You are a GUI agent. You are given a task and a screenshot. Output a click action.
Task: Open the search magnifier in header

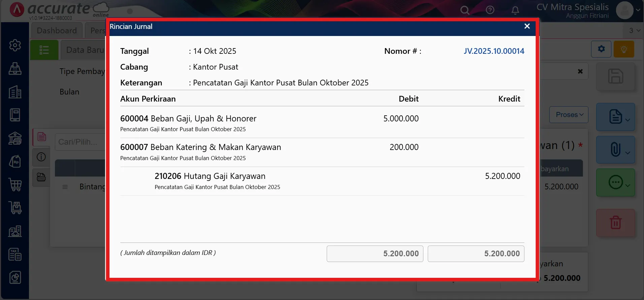(465, 10)
